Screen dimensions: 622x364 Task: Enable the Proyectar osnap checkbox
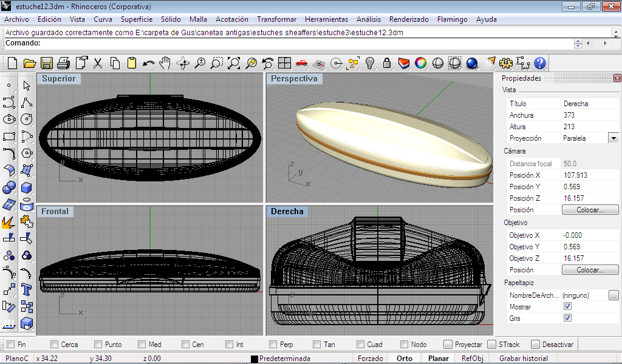coord(448,345)
